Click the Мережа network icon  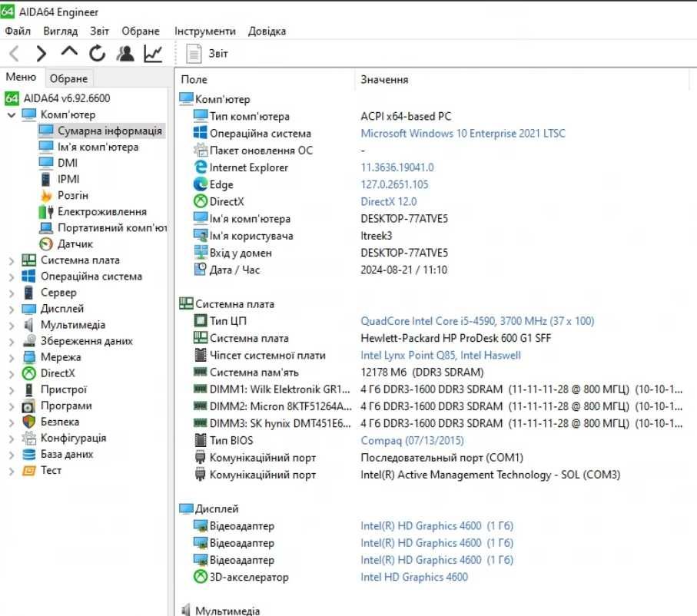29,357
